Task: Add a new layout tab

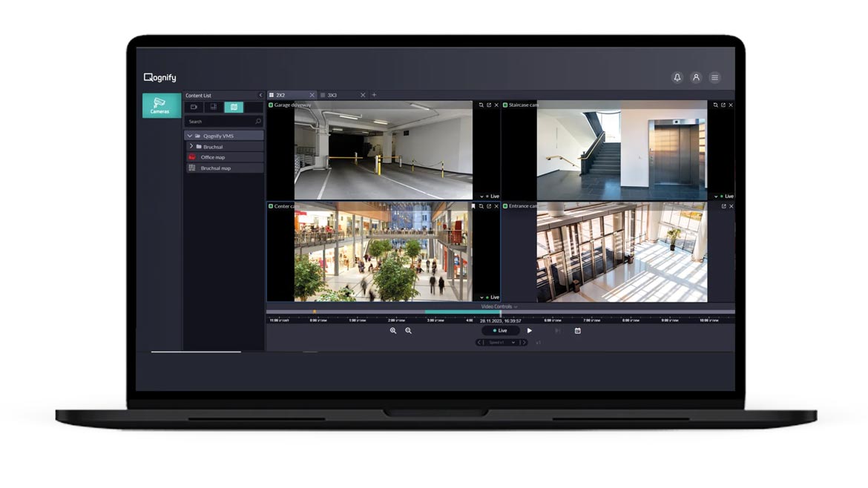Action: pyautogui.click(x=374, y=95)
